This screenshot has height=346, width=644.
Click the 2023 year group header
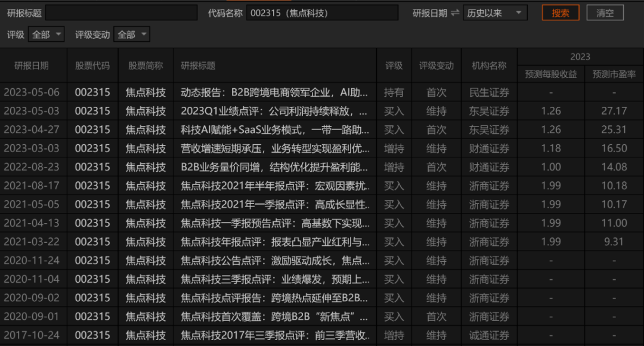(580, 57)
